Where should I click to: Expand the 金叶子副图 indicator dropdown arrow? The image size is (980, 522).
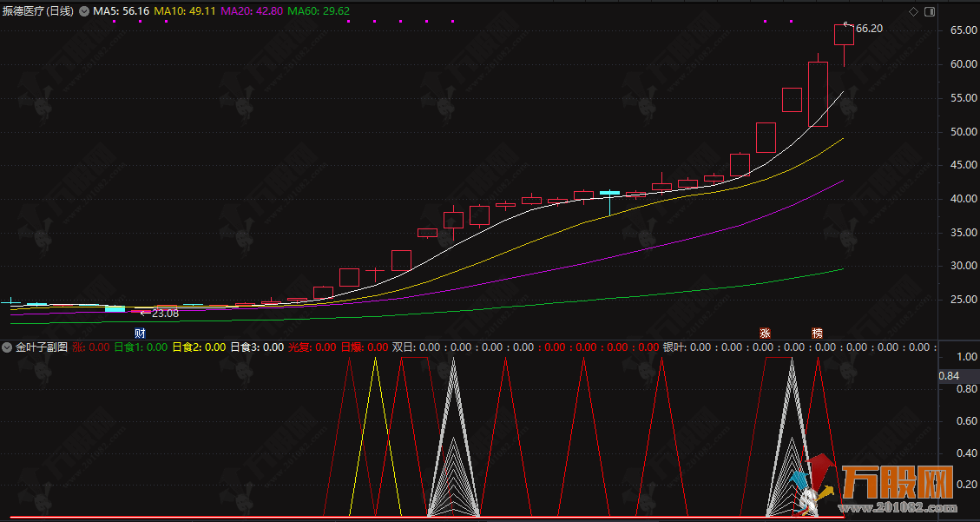(x=7, y=347)
